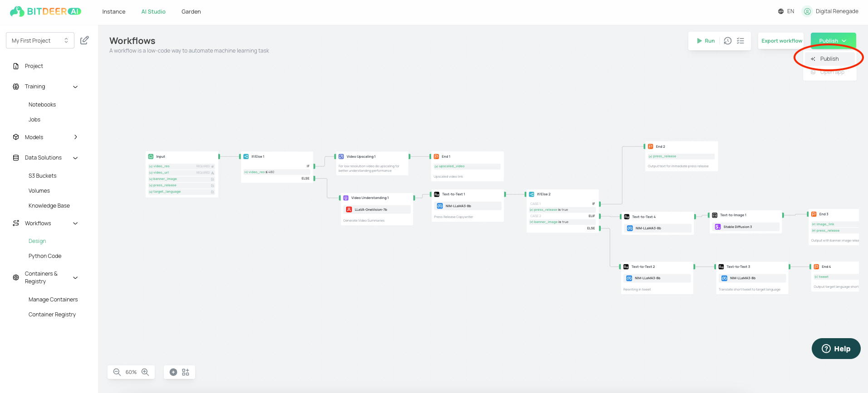Click the Text-to-Text 4 node icon

(627, 217)
